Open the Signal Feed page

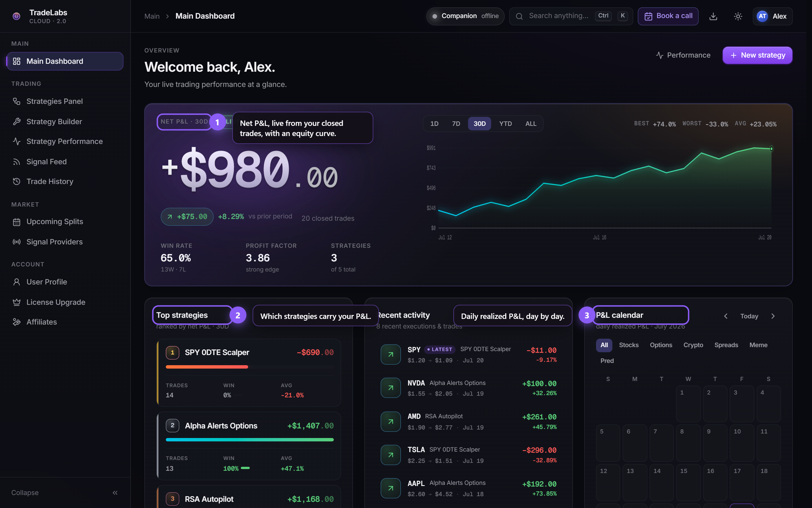coord(65,162)
